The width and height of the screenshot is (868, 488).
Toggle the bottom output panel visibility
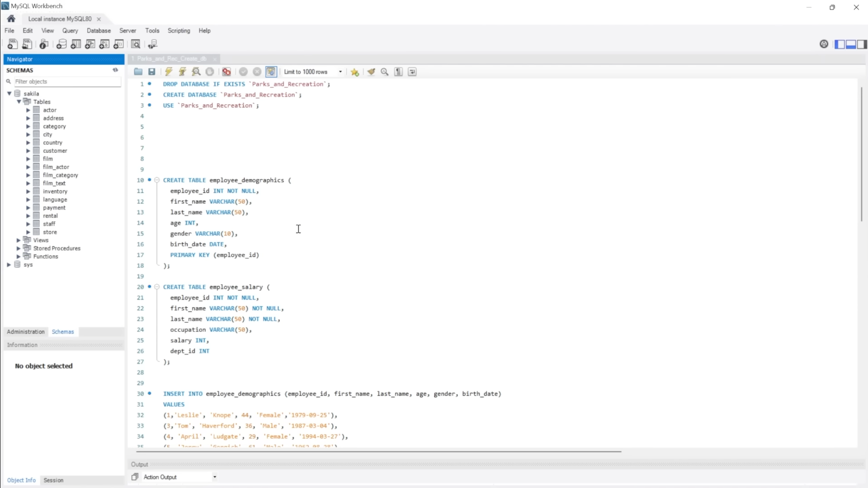pos(851,44)
